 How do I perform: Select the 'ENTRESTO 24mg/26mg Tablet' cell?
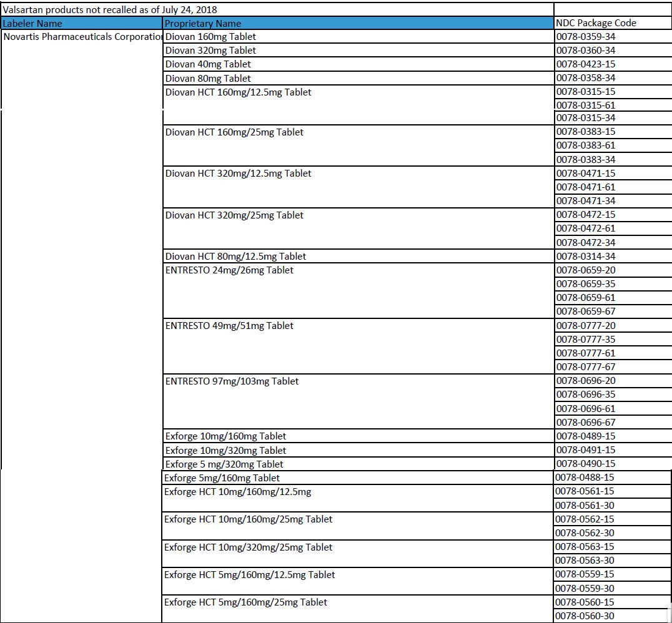point(358,290)
